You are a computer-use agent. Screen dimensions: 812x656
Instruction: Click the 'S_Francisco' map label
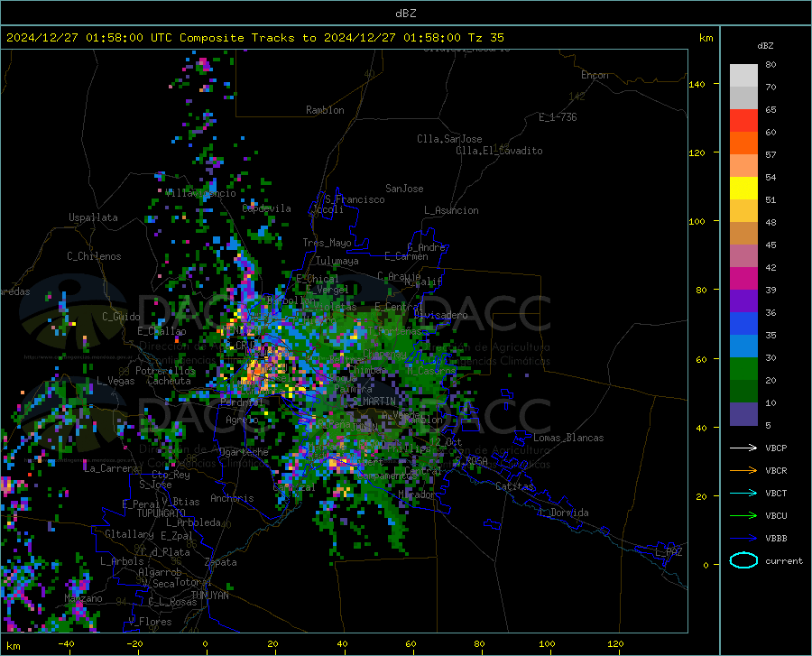tap(355, 199)
